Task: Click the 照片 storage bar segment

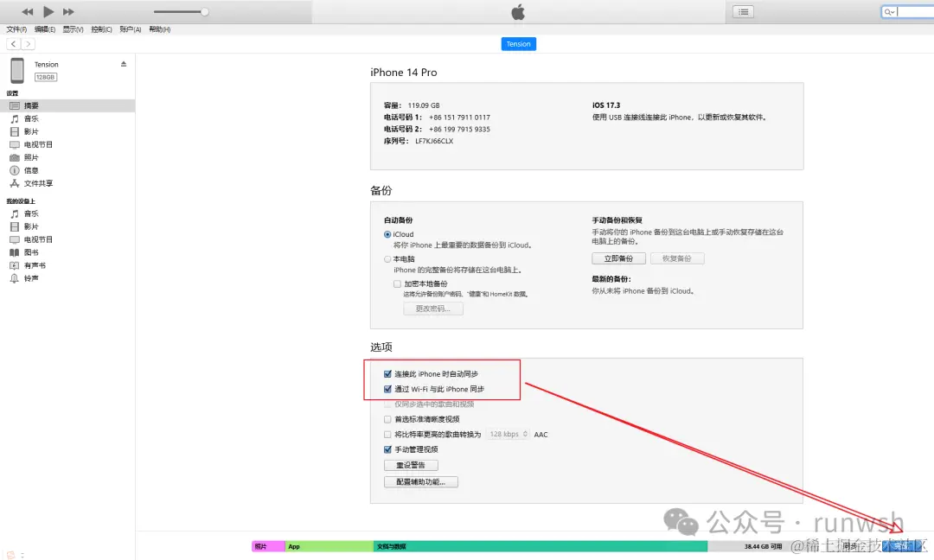Action: [x=268, y=546]
